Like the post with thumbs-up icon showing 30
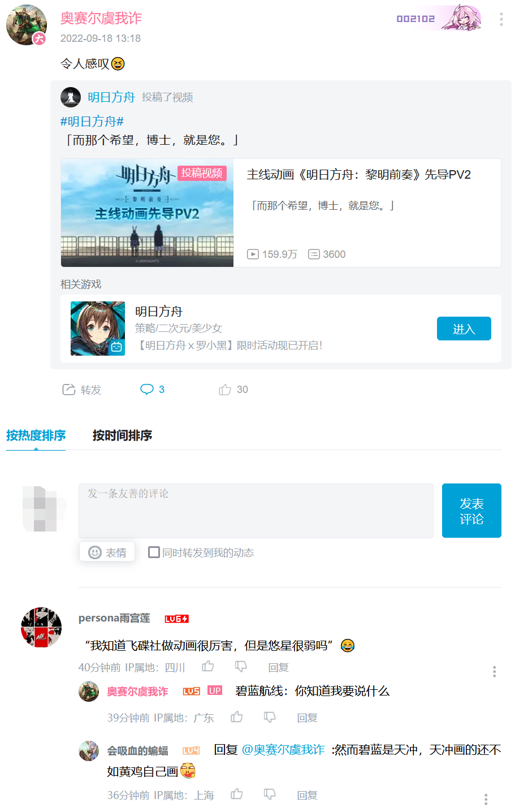 point(225,390)
